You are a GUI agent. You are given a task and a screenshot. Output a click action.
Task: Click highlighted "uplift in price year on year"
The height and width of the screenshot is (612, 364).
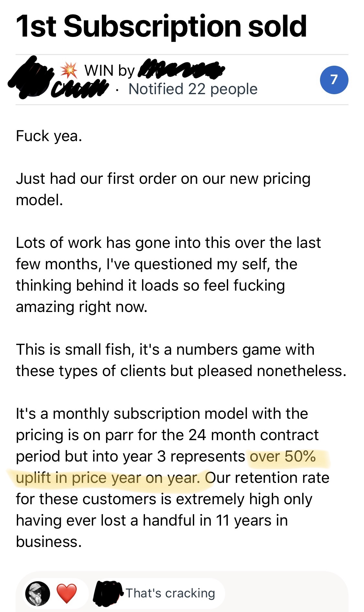pos(108,478)
